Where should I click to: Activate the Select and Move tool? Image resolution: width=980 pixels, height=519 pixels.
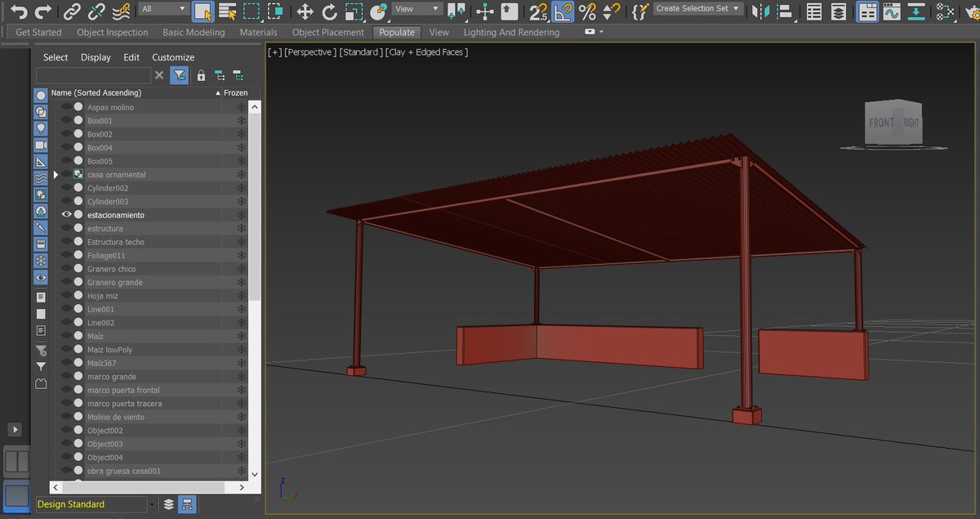point(305,11)
